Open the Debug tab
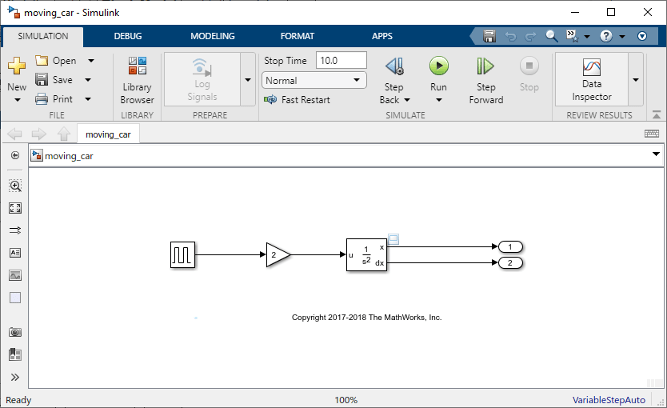The image size is (667, 408). tap(128, 35)
